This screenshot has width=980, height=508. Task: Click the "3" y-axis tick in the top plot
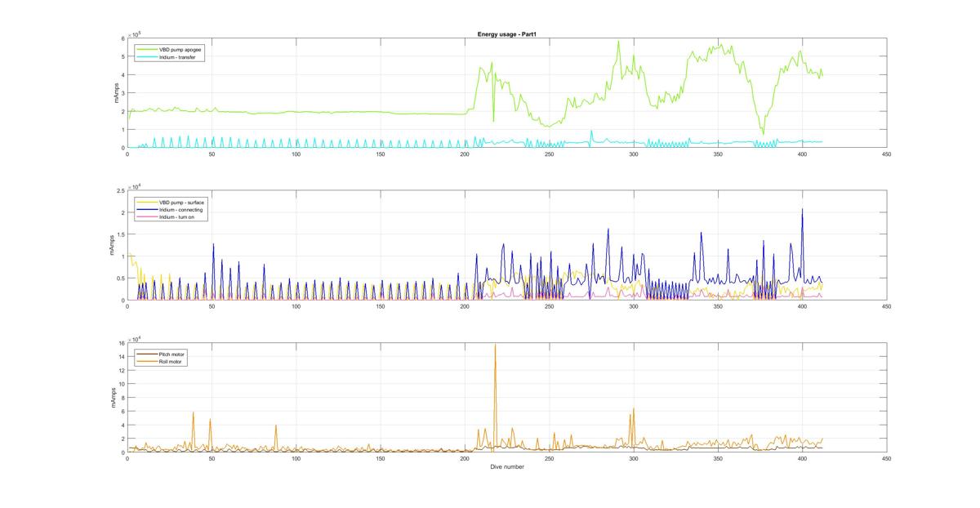click(122, 93)
